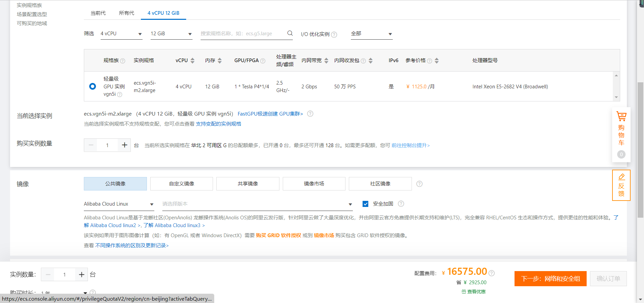Click 下一步：网络和安全组 button
The image size is (644, 303).
(550, 278)
